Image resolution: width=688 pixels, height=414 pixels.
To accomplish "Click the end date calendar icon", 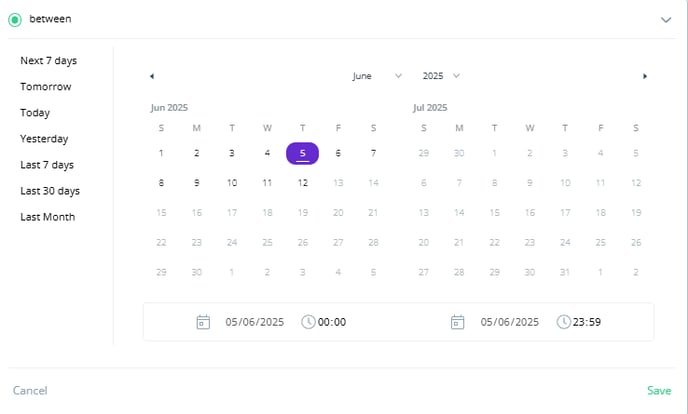I will coord(458,322).
